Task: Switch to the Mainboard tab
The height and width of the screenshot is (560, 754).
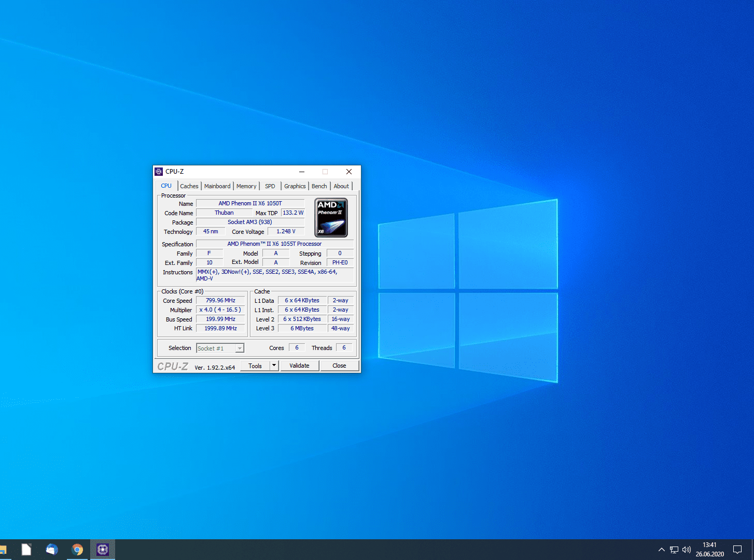Action: click(217, 186)
